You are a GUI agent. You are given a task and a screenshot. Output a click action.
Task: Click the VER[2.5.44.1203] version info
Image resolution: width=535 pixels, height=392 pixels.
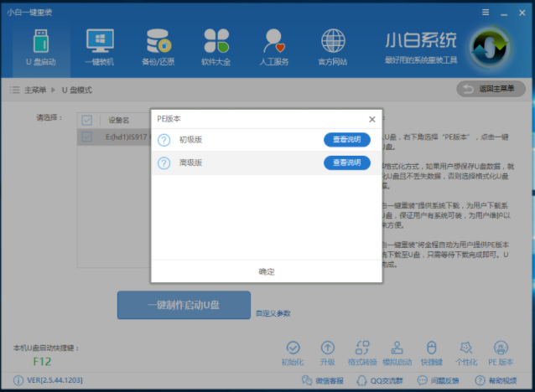[x=48, y=380]
